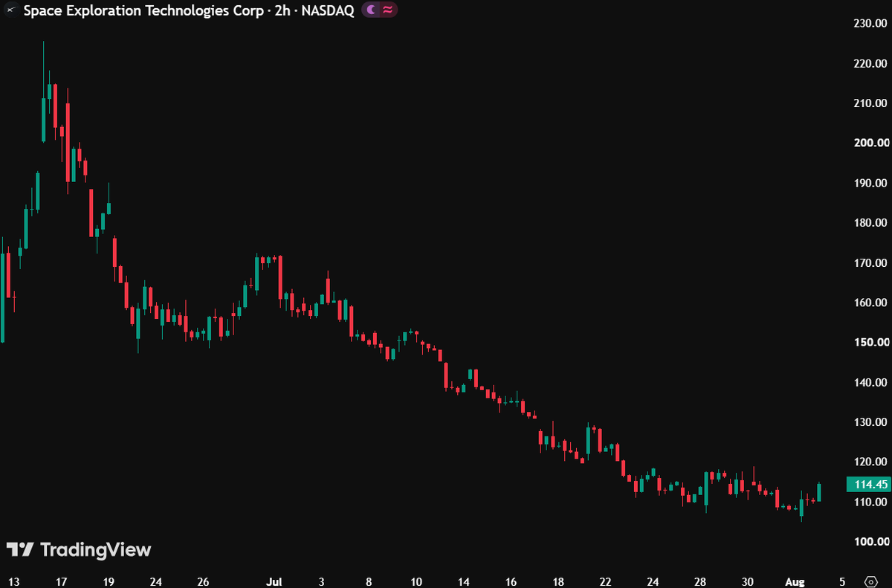This screenshot has height=588, width=892.
Task: Click the 160.00 price axis label
Action: (872, 303)
